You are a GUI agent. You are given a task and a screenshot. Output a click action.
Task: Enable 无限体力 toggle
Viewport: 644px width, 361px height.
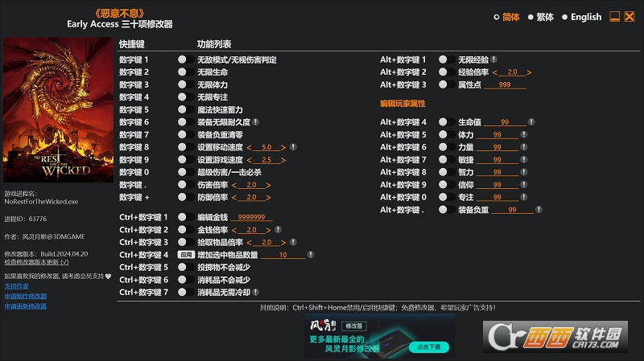tap(186, 84)
